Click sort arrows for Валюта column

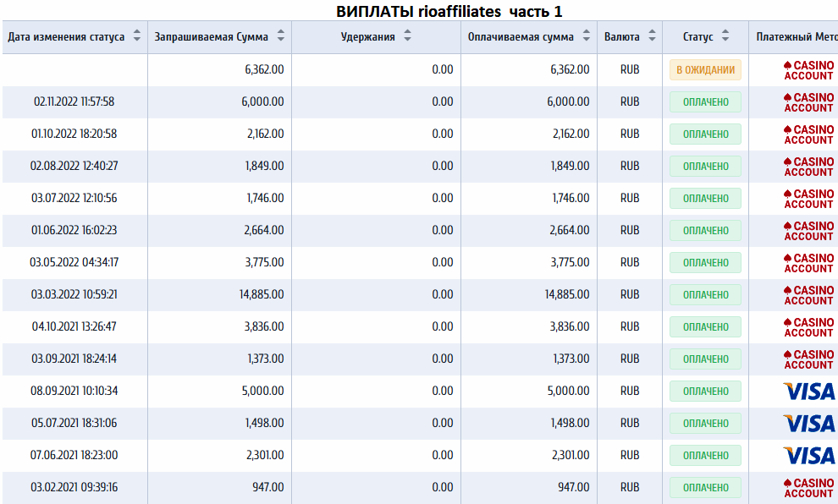point(652,36)
